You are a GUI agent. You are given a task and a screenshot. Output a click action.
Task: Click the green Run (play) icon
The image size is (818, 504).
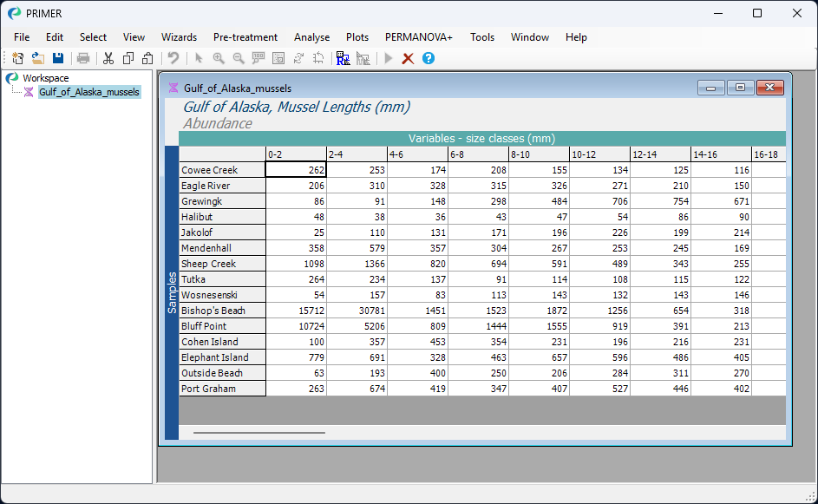389,58
